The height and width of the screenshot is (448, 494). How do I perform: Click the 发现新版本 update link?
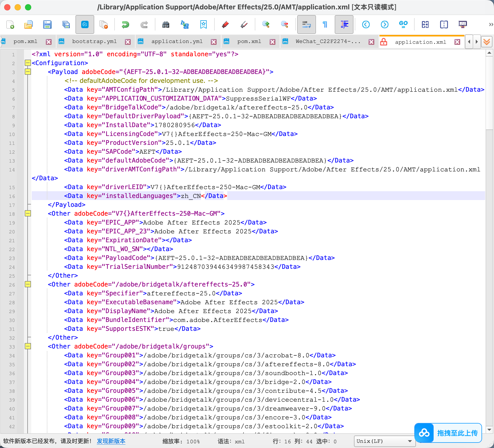(111, 441)
